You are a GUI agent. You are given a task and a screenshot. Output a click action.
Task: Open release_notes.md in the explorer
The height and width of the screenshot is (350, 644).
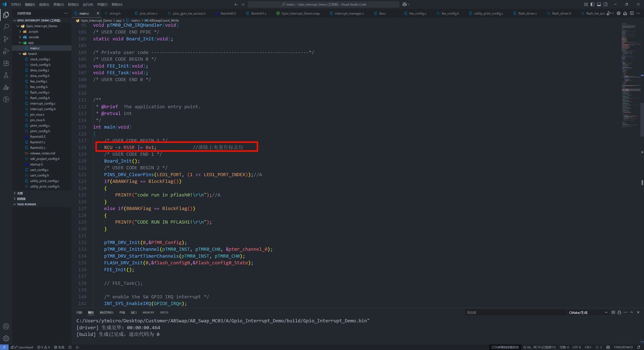point(42,153)
